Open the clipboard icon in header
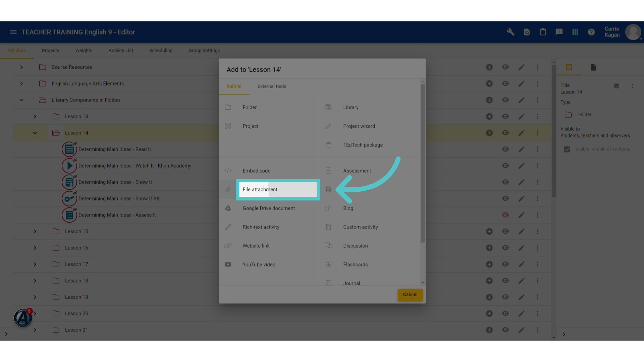 coord(543,32)
